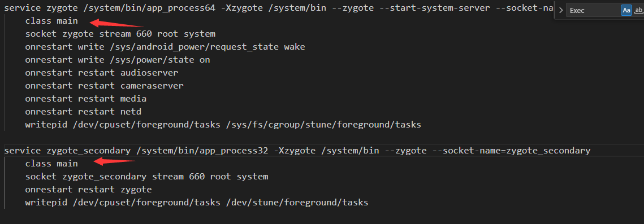Viewport: 644px width, 224px height.
Task: Click the writepid line with cgroup/stune path
Action: [223, 125]
